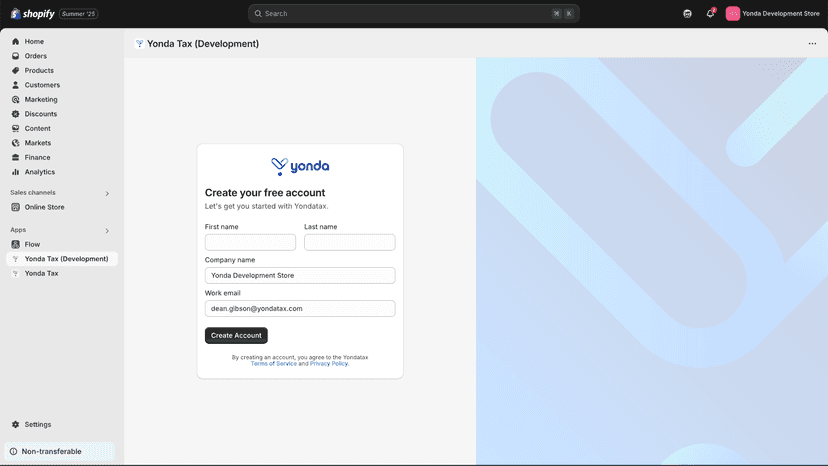Open the Settings gear icon
The width and height of the screenshot is (828, 466).
pos(15,424)
